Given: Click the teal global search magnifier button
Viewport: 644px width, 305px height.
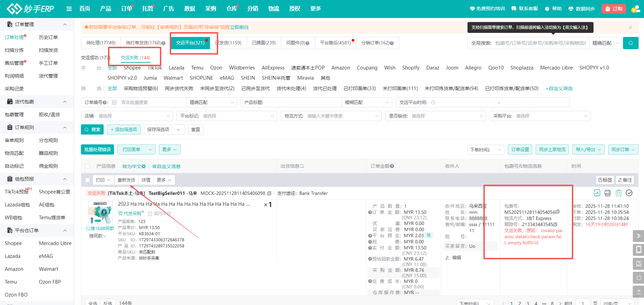Looking at the screenshot, I should (630, 43).
